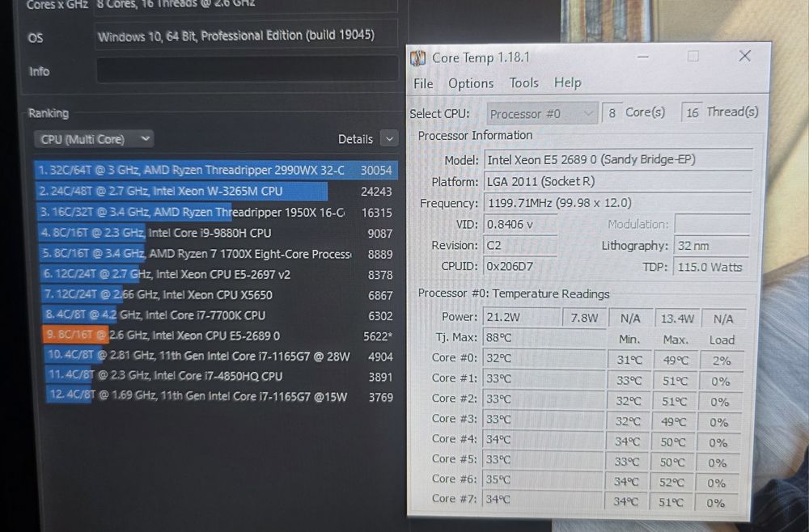
Task: Select the i7-1165G7 @15W ranking row
Action: point(222,396)
